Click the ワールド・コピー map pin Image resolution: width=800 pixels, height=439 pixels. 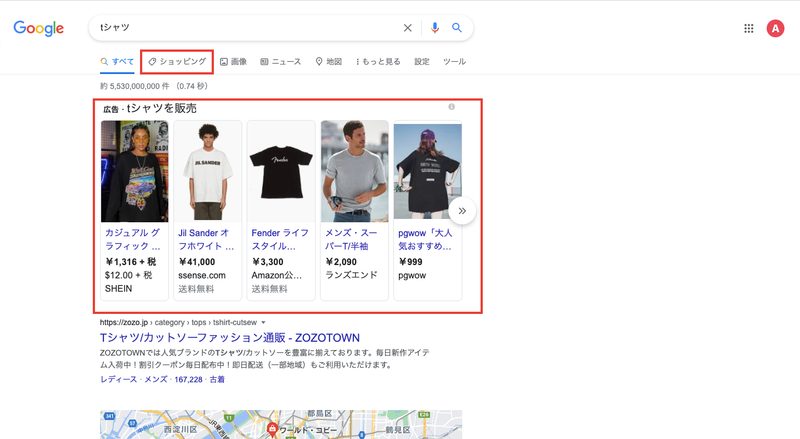coord(272,429)
